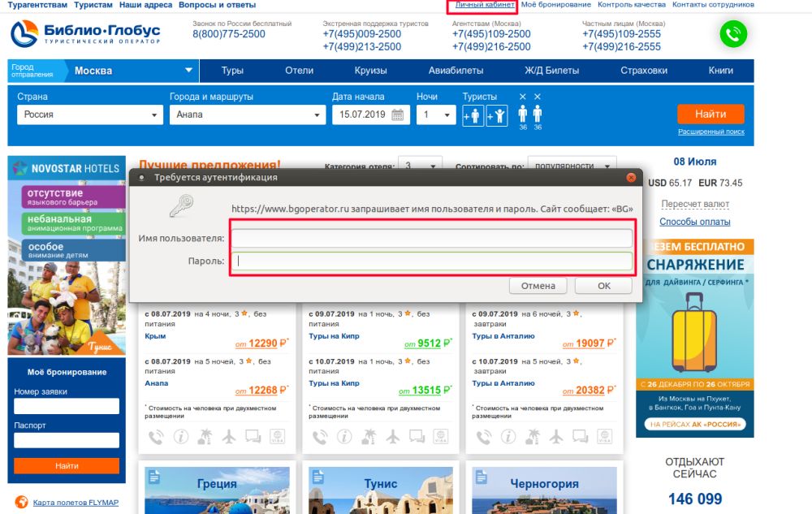
Task: Click the info icon in the middle offers card
Action: 344,437
